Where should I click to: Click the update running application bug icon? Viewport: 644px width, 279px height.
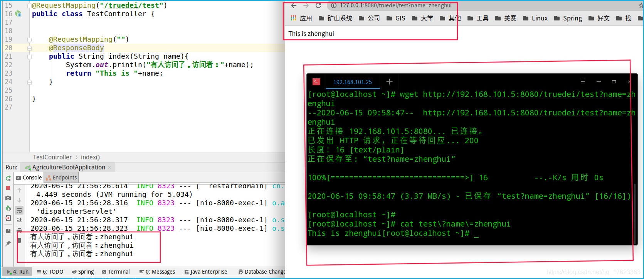[8, 208]
